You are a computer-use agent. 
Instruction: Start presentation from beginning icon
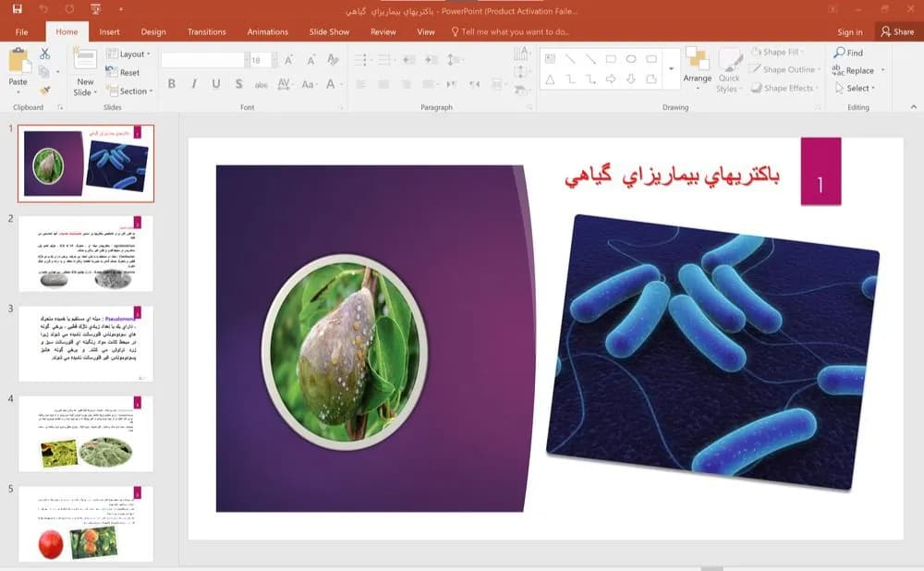point(95,9)
